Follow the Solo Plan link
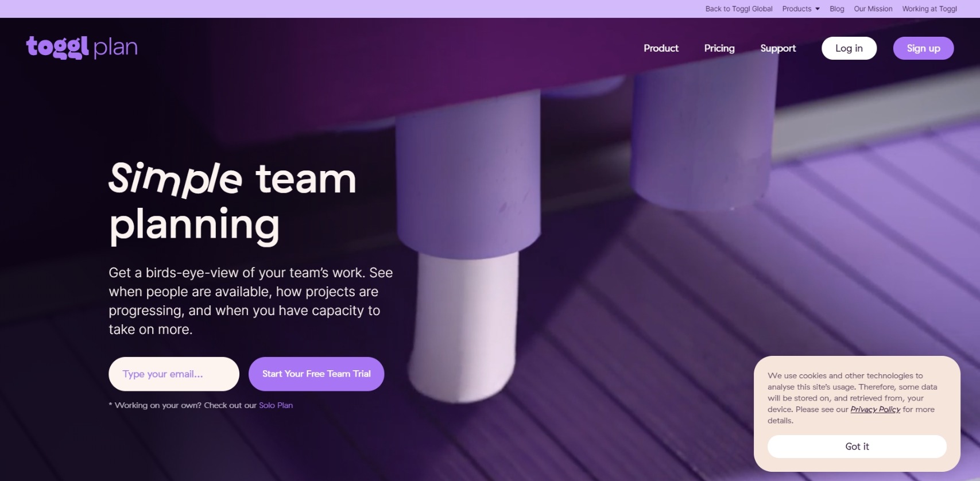 pyautogui.click(x=276, y=405)
